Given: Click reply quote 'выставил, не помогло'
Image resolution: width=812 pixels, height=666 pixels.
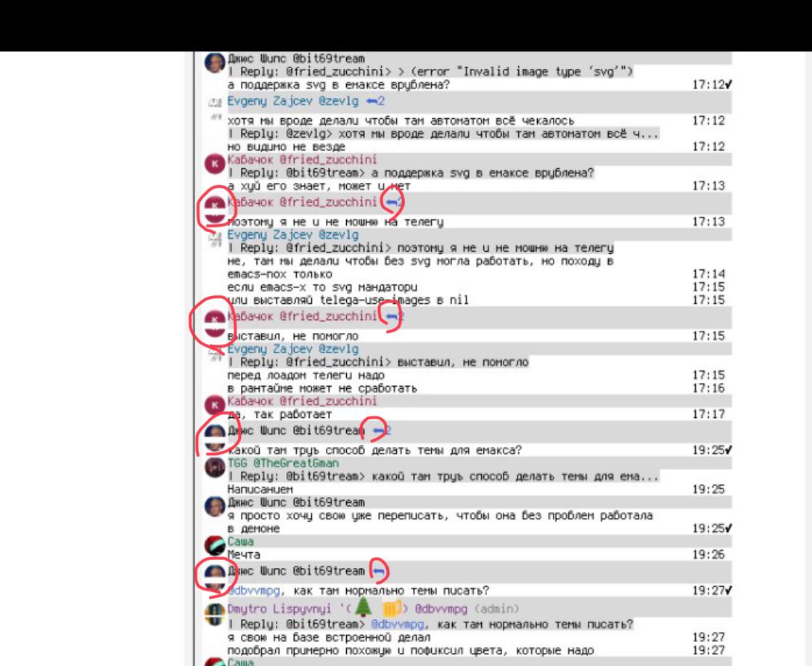Looking at the screenshot, I should [x=378, y=362].
